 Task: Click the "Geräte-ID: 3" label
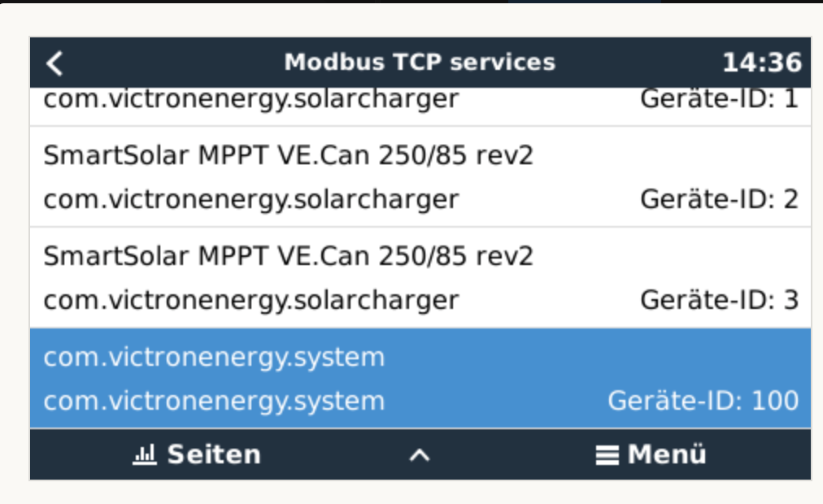pos(719,300)
